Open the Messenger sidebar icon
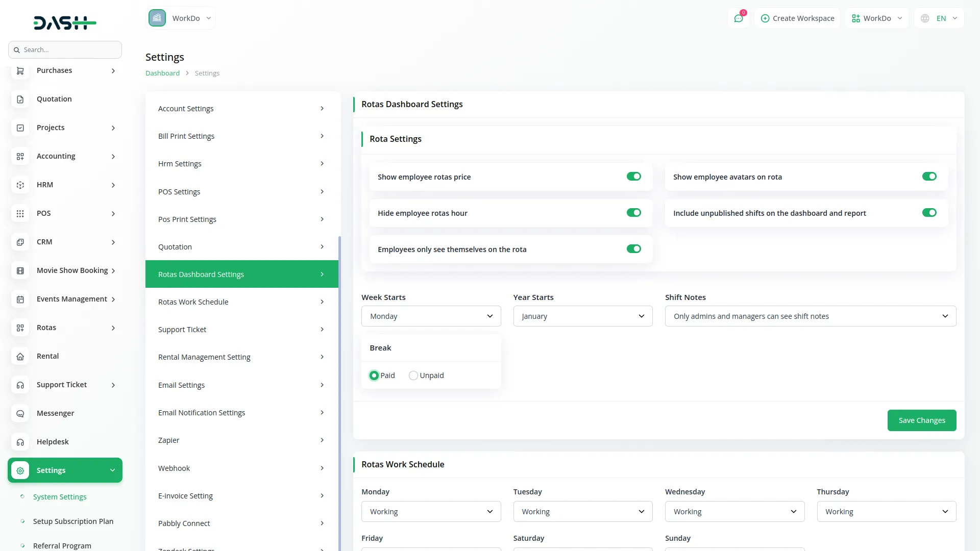Screen dimensions: 980x551 point(20,414)
